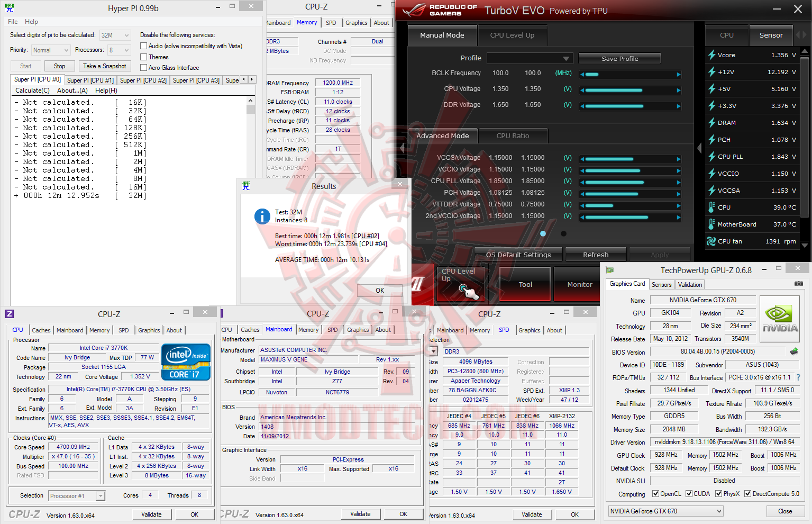Click the GPU-Z title bar icon
The height and width of the screenshot is (524, 812).
610,270
